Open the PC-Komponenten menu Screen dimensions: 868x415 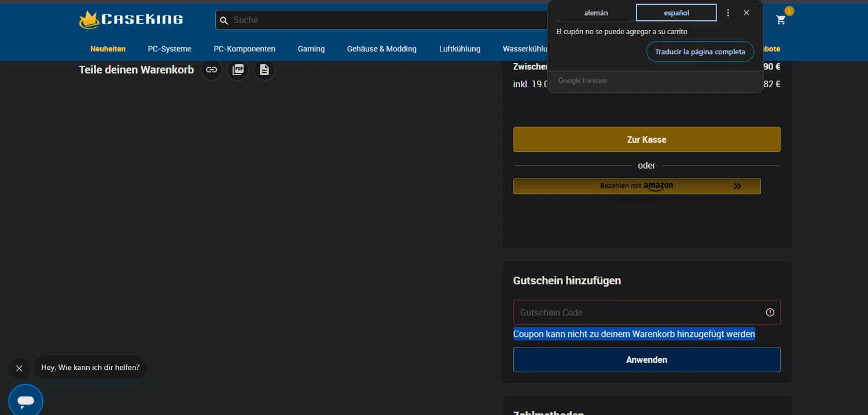(x=244, y=49)
